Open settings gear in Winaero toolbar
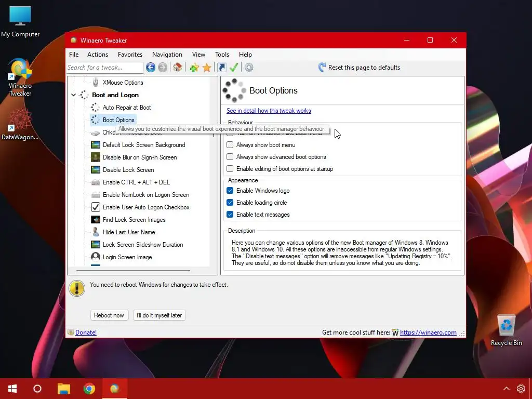Image resolution: width=532 pixels, height=399 pixels. pos(249,68)
